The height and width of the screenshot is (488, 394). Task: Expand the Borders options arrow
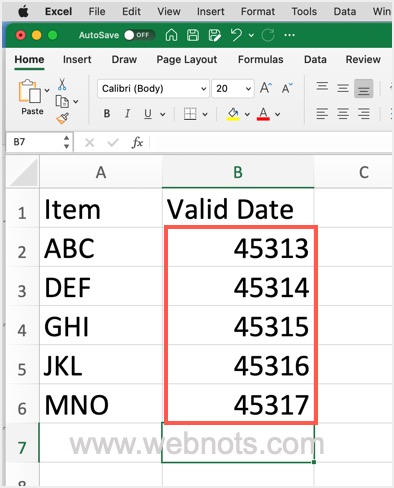click(205, 114)
